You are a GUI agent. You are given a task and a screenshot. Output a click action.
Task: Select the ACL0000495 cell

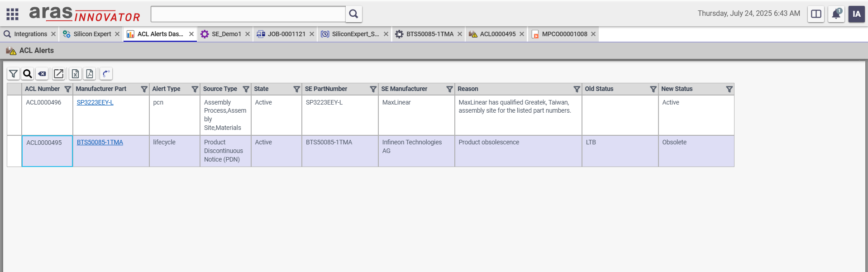[x=47, y=151]
